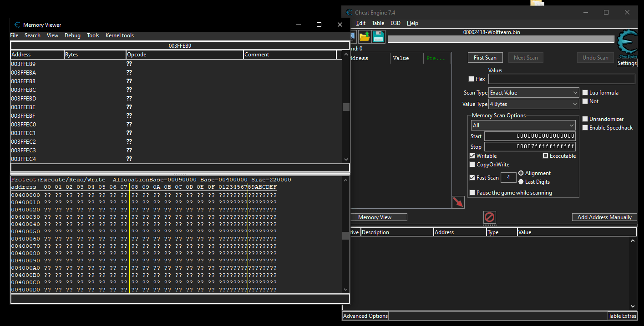Select disassembler row 003FFEC0
This screenshot has width=644, height=326.
(176, 125)
